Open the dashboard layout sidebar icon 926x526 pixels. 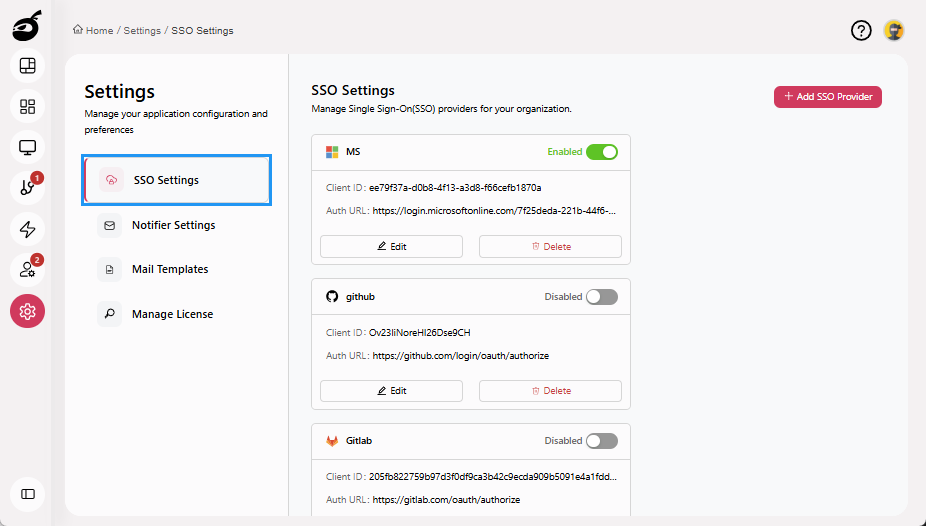(27, 66)
